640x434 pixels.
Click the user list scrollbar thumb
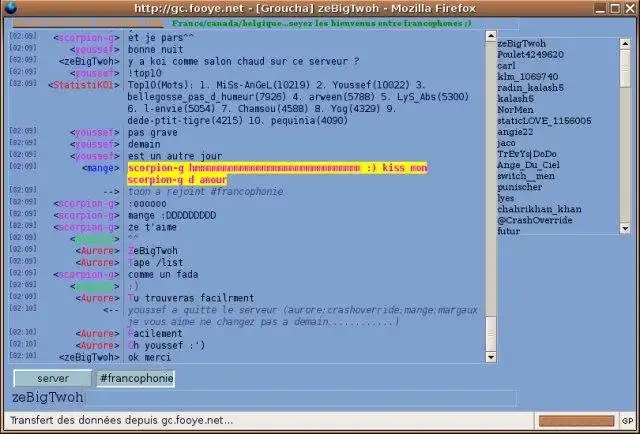(625, 68)
